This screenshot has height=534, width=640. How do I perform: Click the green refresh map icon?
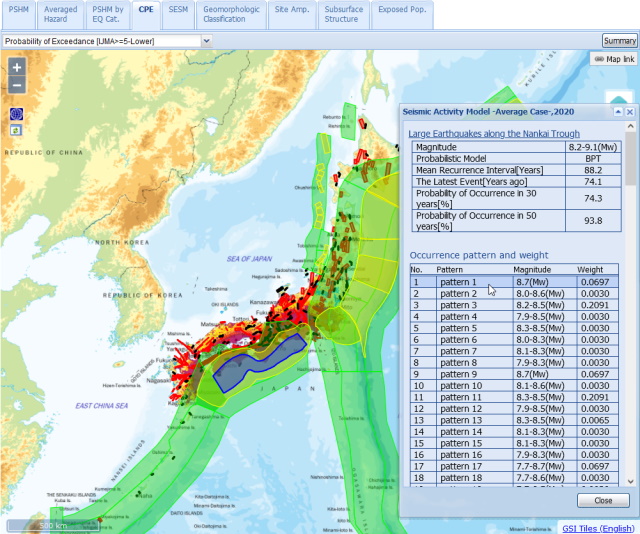pos(17,130)
